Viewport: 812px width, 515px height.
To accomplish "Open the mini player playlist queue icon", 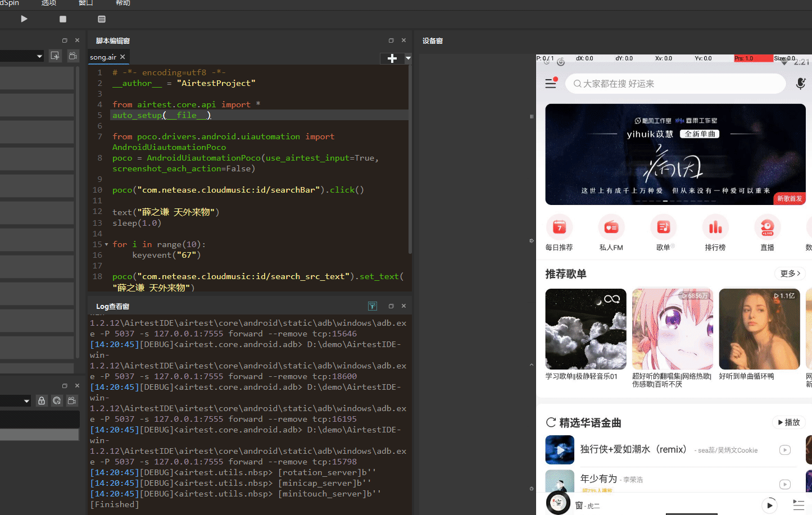I will [799, 505].
